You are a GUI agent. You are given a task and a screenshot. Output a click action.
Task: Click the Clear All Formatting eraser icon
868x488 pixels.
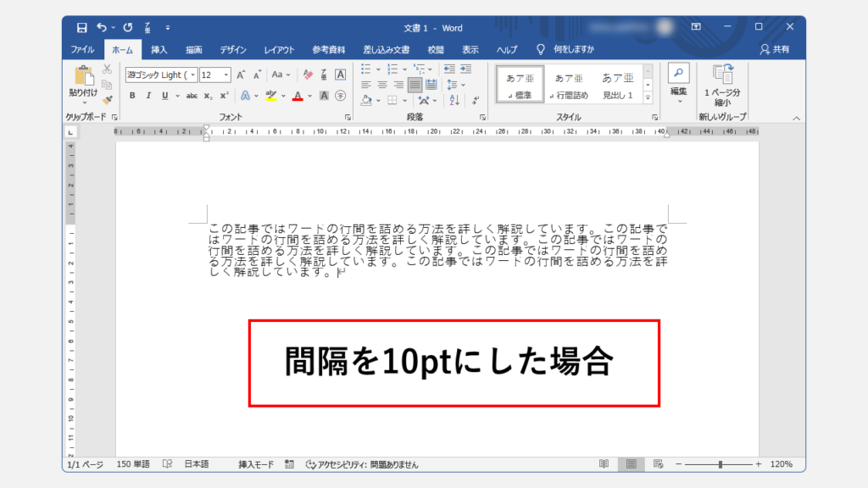click(308, 75)
